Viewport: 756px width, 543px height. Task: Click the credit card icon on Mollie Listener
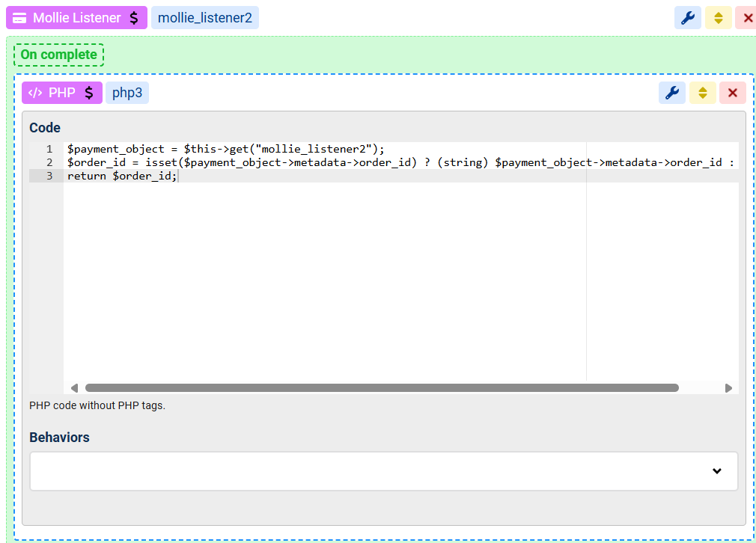pos(20,18)
